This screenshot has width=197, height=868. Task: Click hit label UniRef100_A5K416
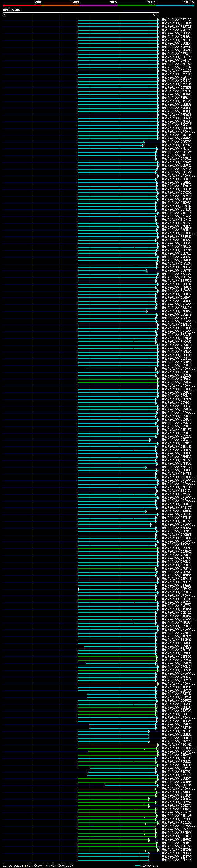177,860
